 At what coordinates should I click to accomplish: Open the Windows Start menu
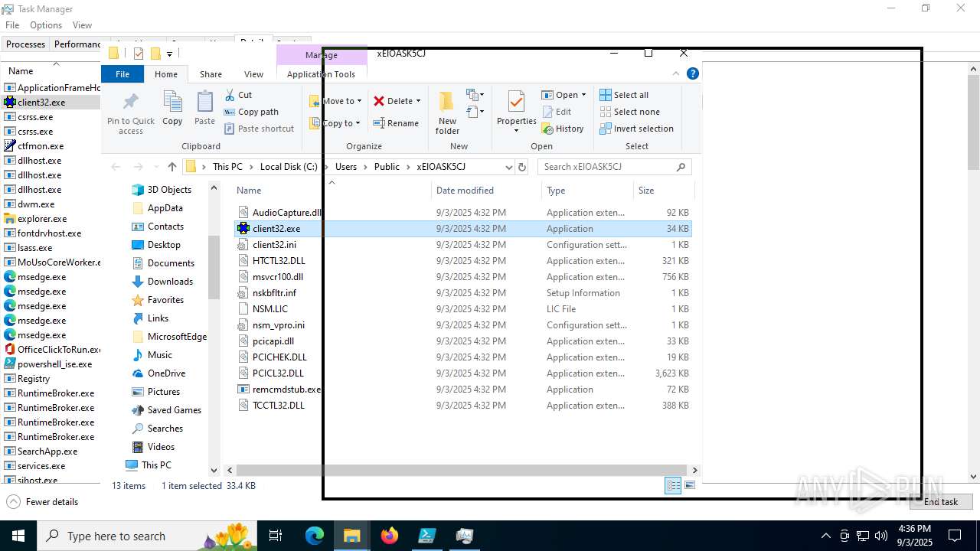click(x=18, y=536)
